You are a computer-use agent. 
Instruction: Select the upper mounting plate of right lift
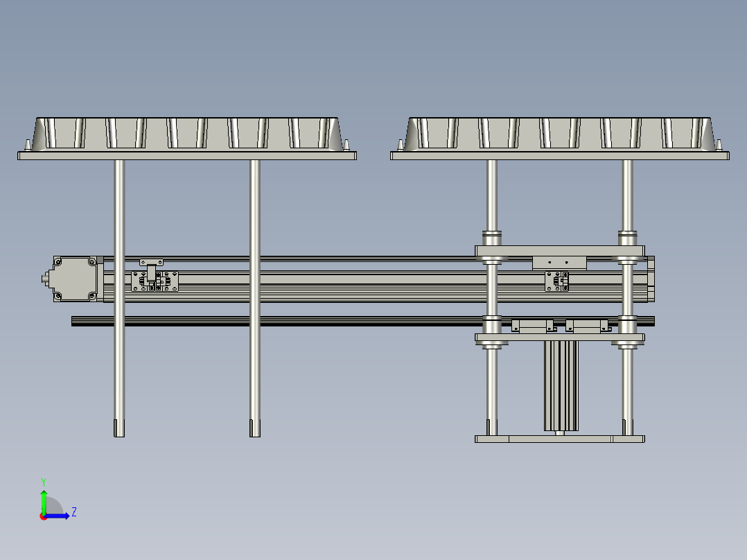560,251
